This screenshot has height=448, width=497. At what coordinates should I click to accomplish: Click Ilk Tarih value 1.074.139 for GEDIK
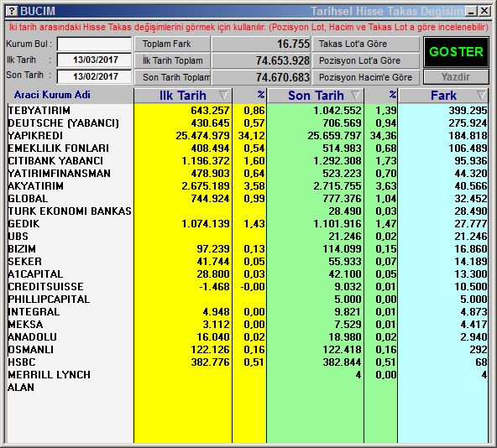tap(206, 224)
